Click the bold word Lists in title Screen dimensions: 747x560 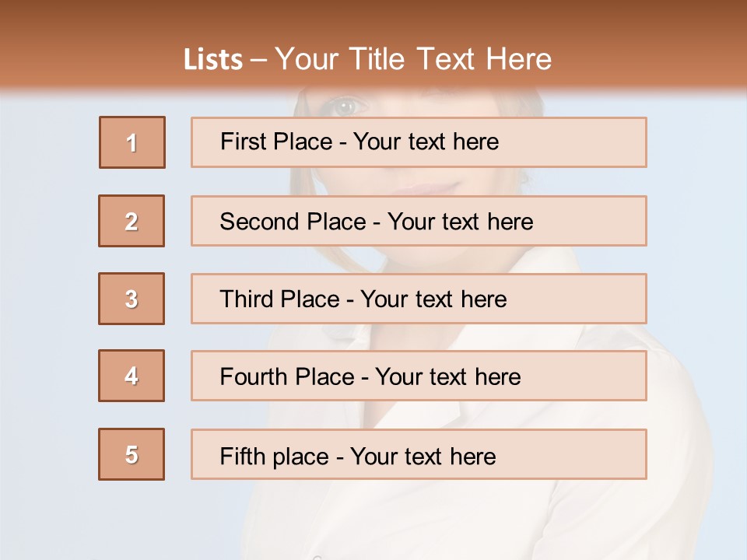click(213, 60)
